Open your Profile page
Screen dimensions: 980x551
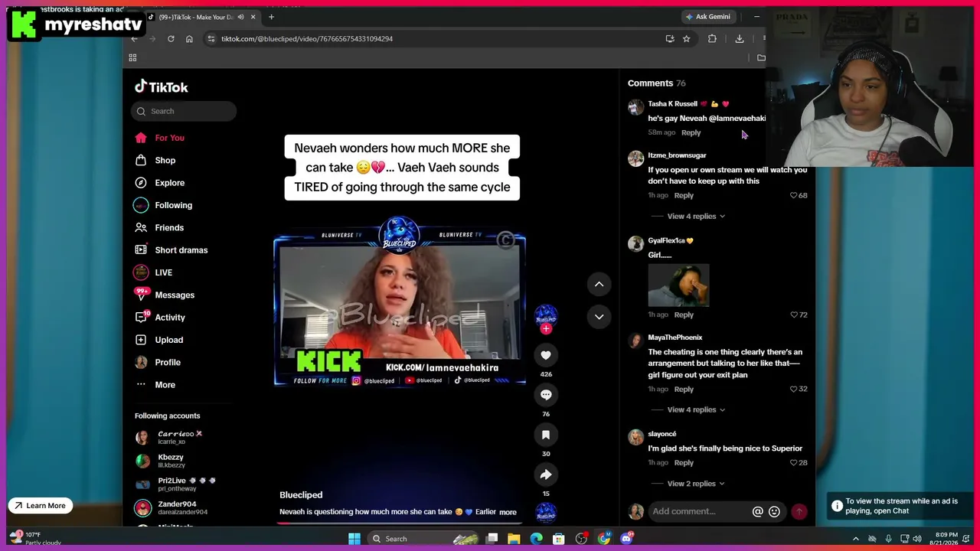tap(158, 362)
